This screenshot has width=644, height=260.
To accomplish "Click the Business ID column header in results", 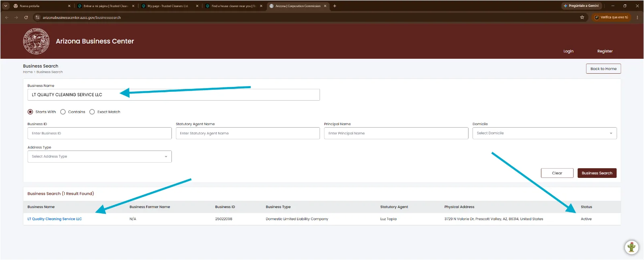I will [x=225, y=207].
